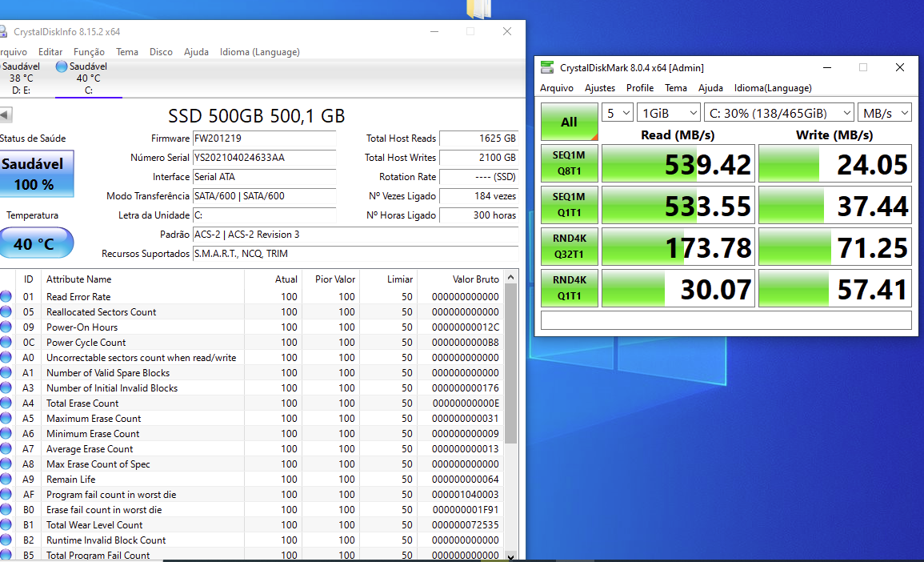This screenshot has height=562, width=924.
Task: Click the CrystalDiskMark app icon in title bar
Action: click(x=547, y=67)
